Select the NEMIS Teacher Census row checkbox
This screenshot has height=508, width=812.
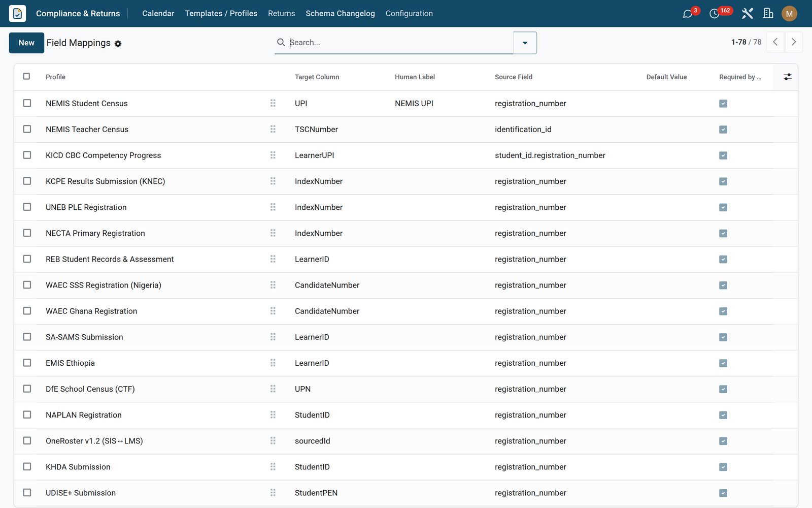(27, 129)
